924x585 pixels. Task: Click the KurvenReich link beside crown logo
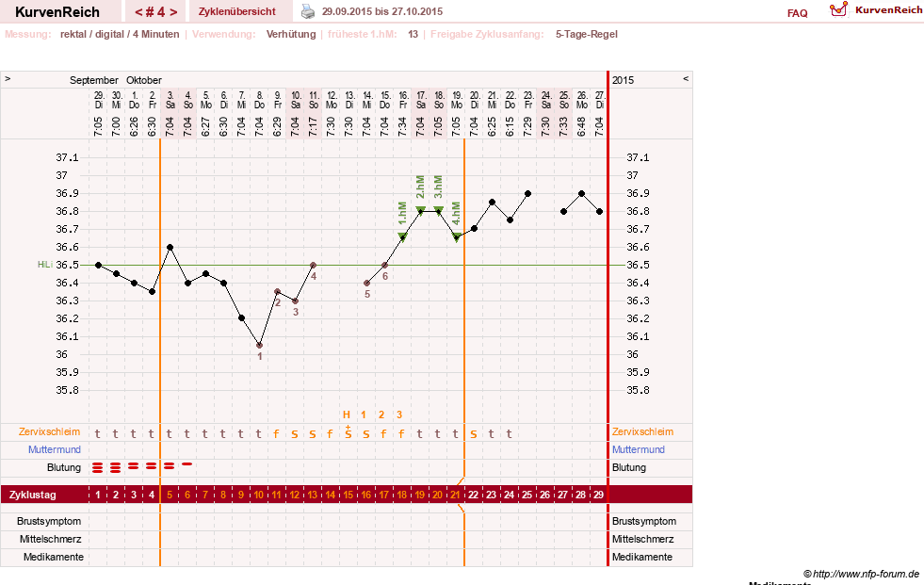[x=888, y=10]
